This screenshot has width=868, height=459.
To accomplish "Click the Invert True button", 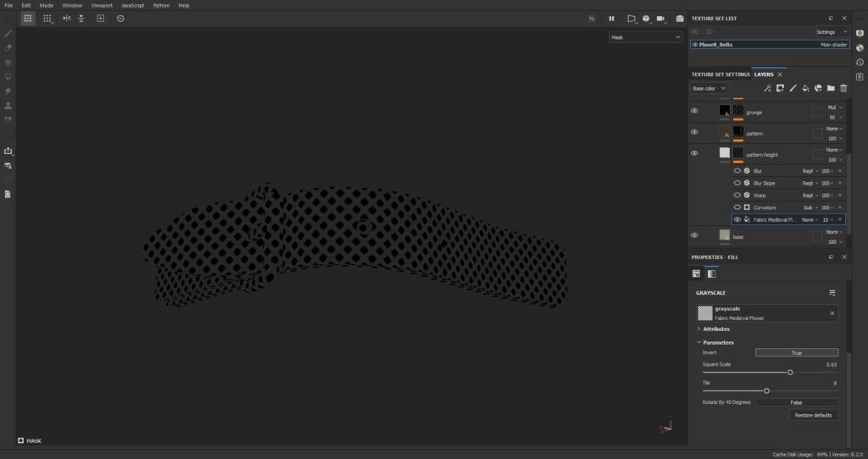I will click(797, 353).
